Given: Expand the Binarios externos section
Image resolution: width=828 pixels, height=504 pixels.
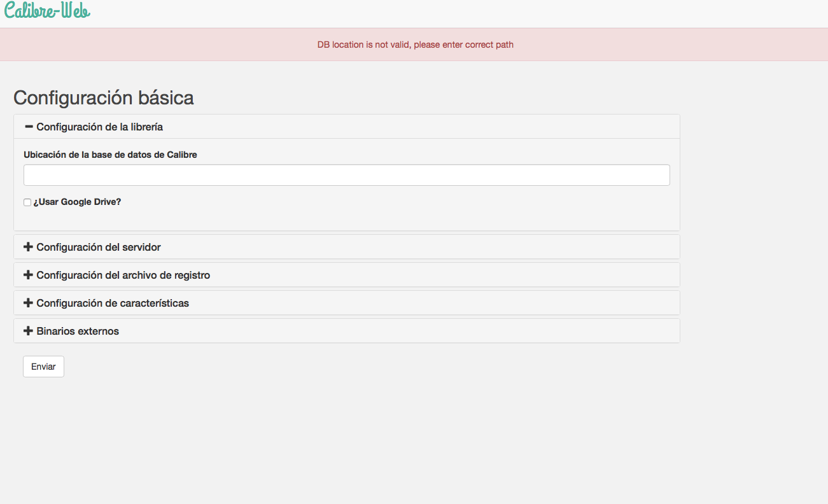Looking at the screenshot, I should (78, 331).
